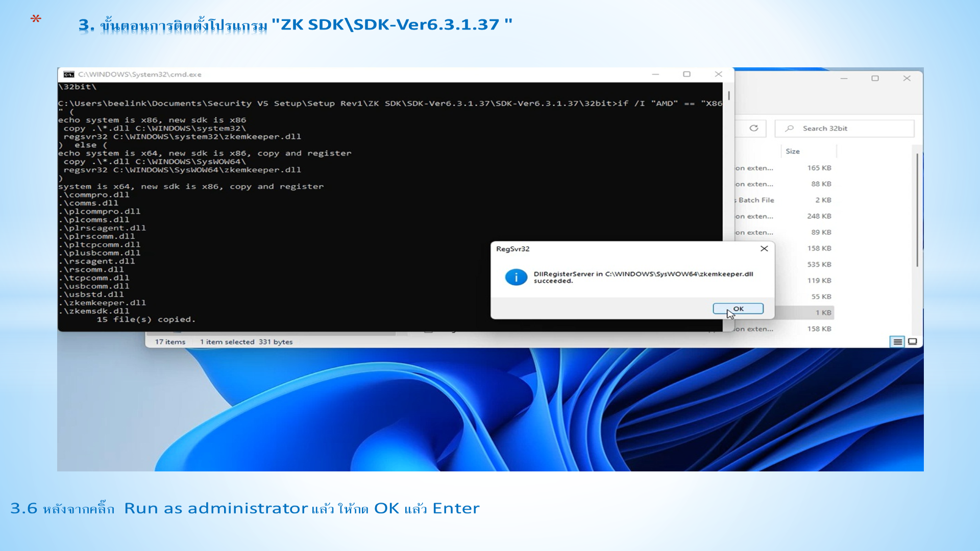This screenshot has height=551, width=980.
Task: Click OK in the RegSvr32 dialog
Action: [x=738, y=309]
